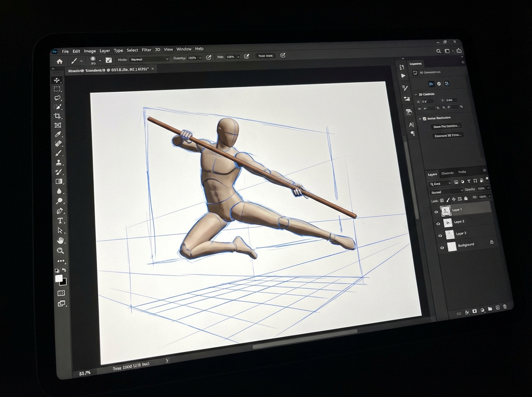Hide the Background layer
The height and width of the screenshot is (397, 532).
click(x=442, y=247)
